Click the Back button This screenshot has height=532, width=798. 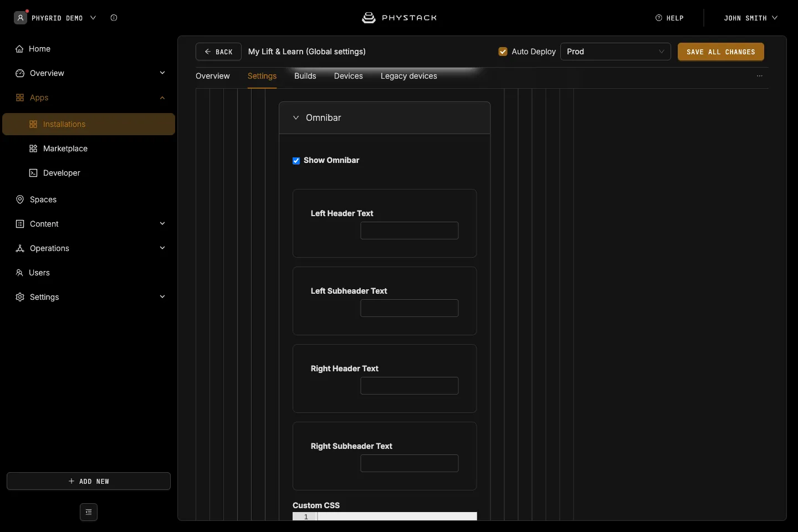218,52
